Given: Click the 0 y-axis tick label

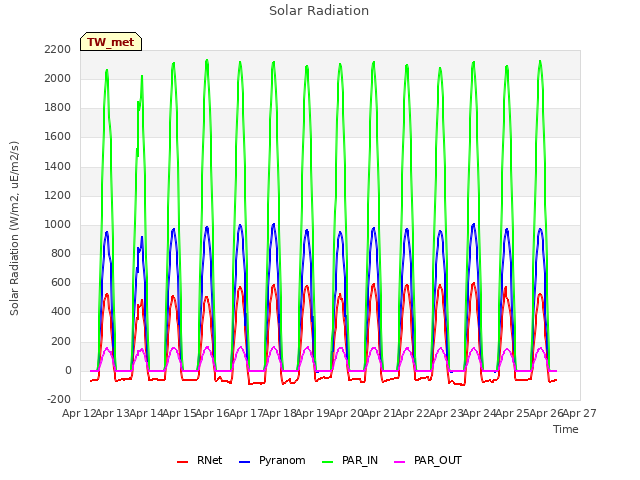Looking at the screenshot, I should pos(68,371).
